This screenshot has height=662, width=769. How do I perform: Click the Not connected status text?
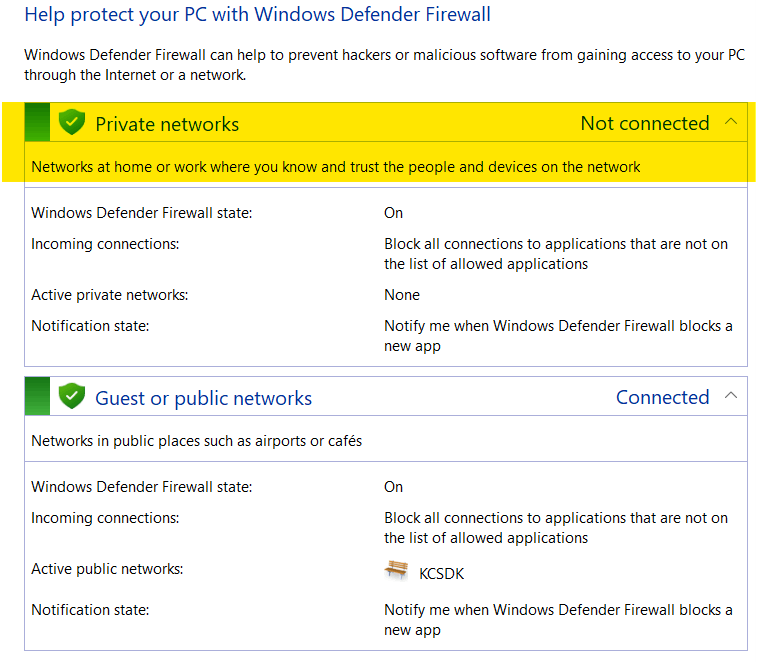(x=644, y=124)
